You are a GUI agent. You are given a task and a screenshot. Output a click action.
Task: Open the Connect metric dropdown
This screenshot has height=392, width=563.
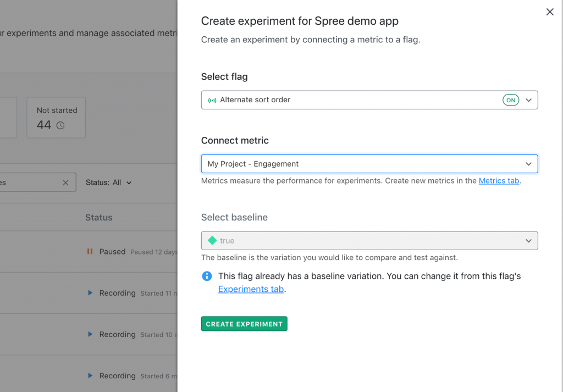pyautogui.click(x=369, y=164)
